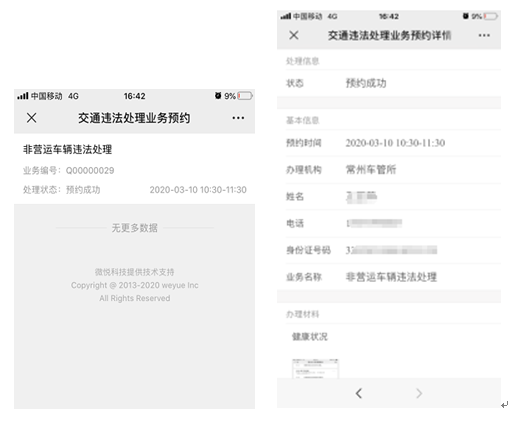The width and height of the screenshot is (518, 425).
Task: Select the 处理状态: 预约成功 line
Action: [x=61, y=190]
